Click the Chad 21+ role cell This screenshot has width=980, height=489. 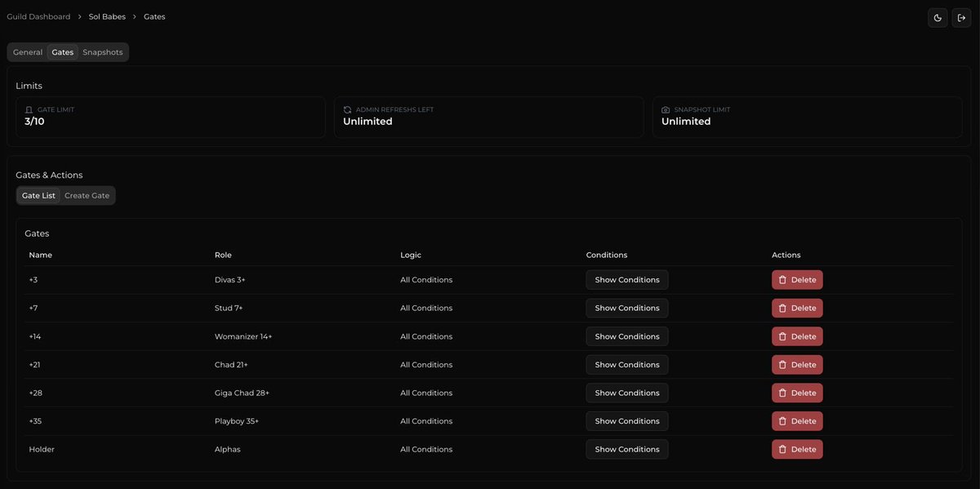tap(231, 365)
